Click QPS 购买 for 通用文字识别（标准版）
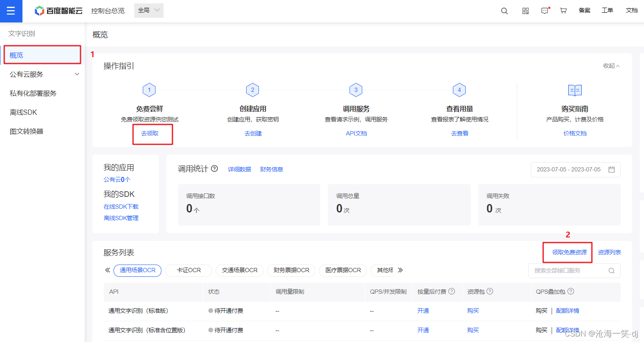The width and height of the screenshot is (644, 342). click(541, 311)
